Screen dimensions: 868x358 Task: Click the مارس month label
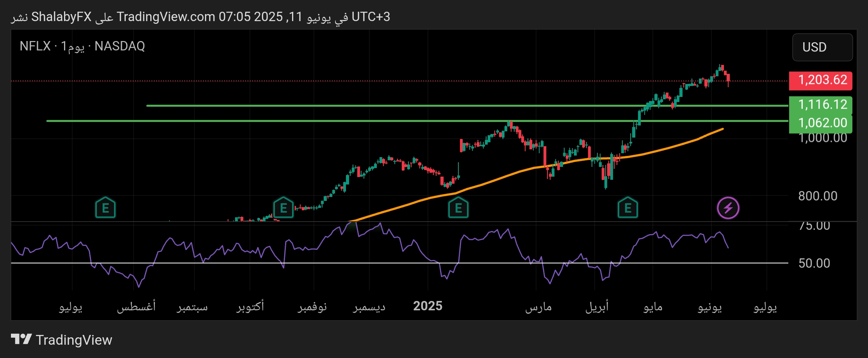pos(538,307)
